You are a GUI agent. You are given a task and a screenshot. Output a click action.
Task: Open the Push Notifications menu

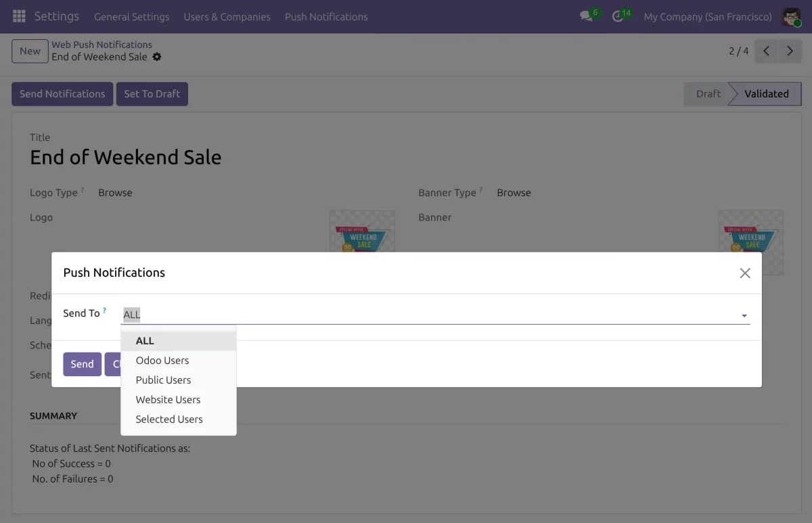[326, 17]
